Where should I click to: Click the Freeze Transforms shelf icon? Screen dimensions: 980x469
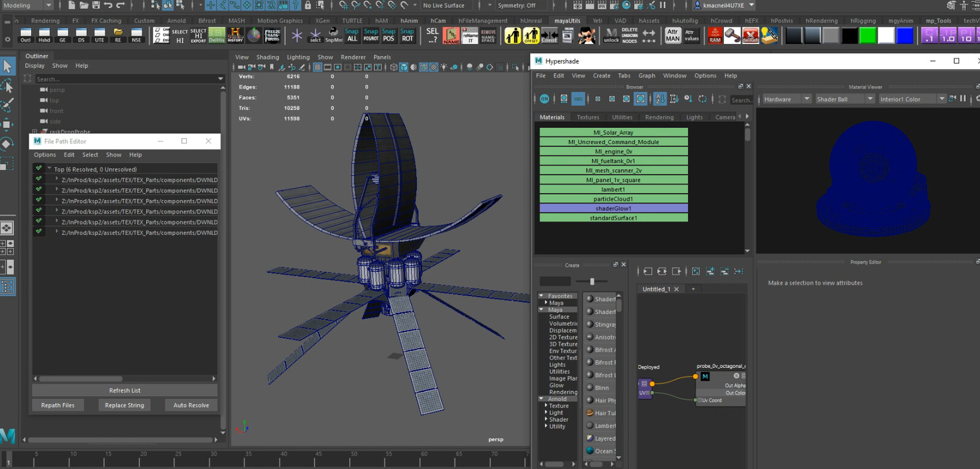273,36
